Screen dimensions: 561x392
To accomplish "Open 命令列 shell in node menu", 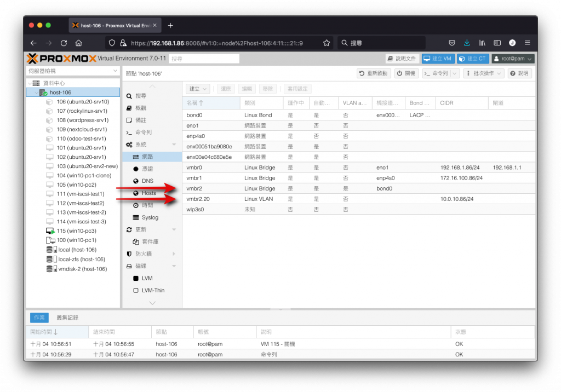I will point(152,132).
